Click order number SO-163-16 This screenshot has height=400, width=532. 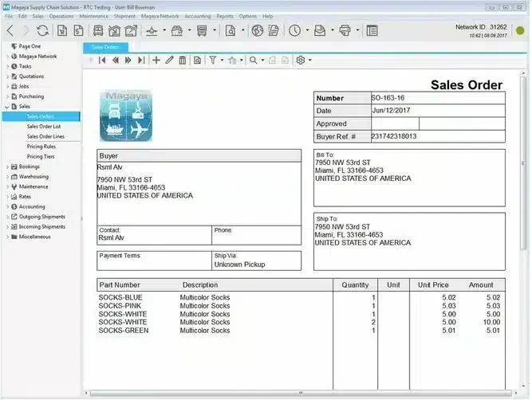pos(388,98)
